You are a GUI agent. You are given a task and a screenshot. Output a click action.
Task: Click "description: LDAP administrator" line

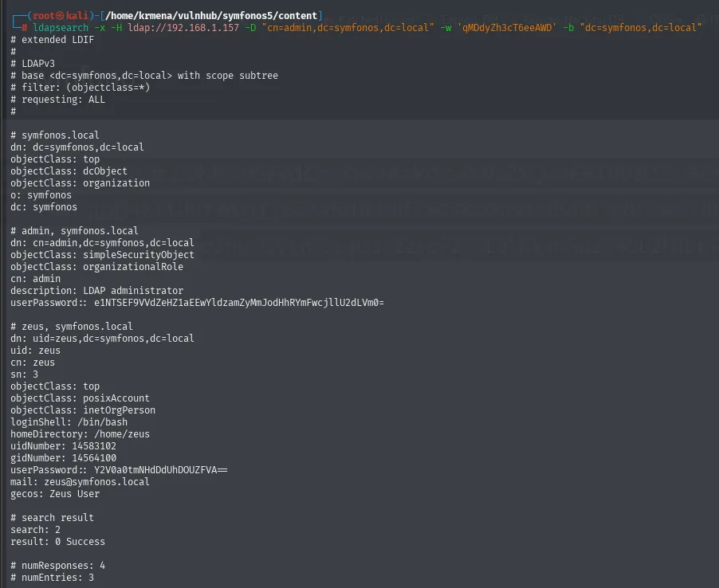point(96,290)
